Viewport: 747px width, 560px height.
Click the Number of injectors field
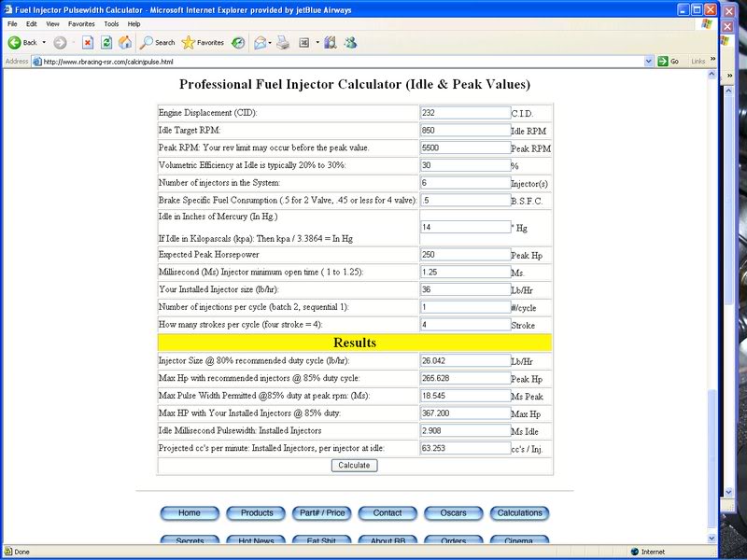465,183
